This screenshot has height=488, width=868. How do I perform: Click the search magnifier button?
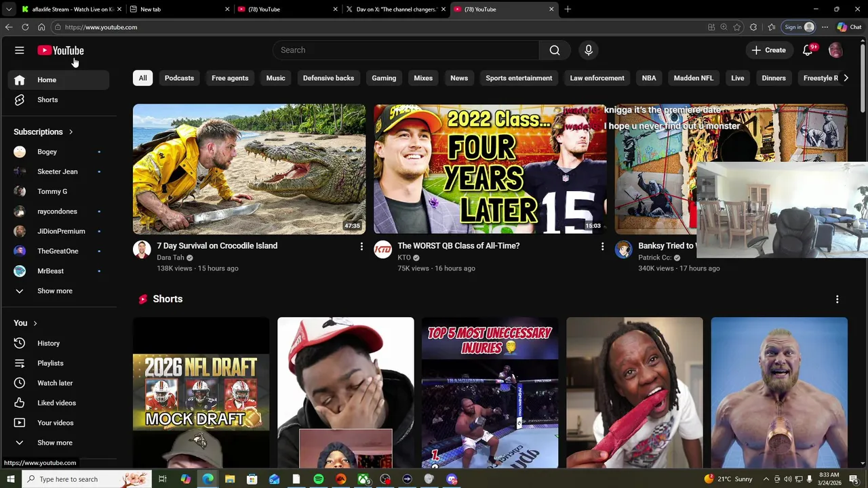[x=555, y=50]
